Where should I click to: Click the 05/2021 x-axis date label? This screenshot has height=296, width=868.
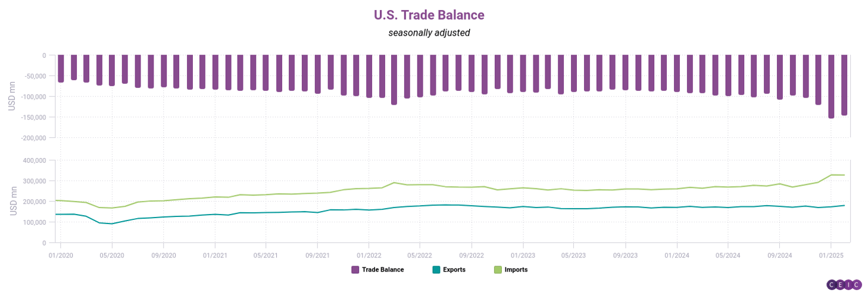(x=266, y=255)
